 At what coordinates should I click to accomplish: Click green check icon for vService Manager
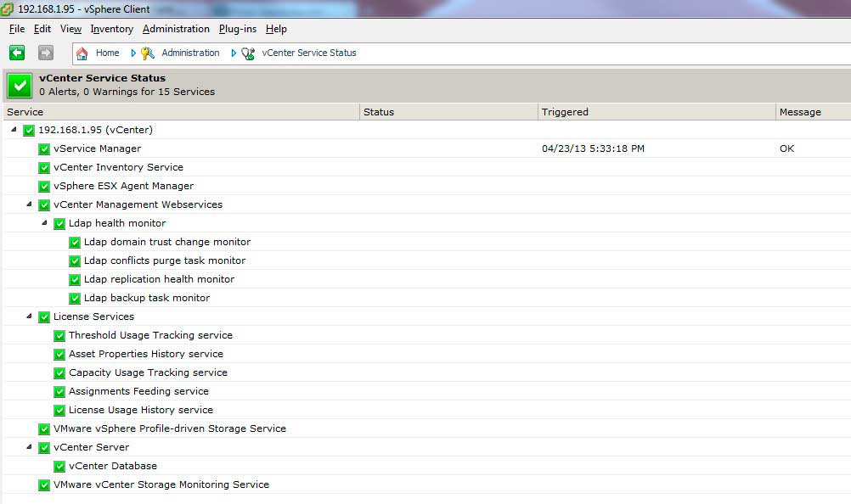44,149
